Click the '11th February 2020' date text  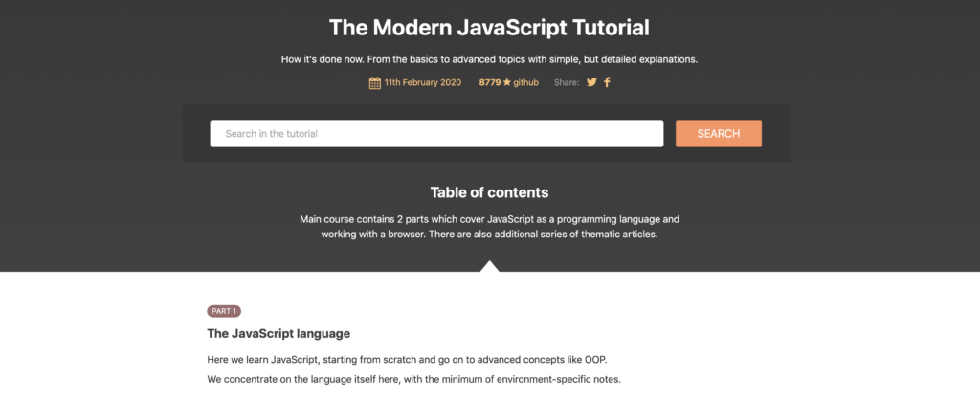(x=422, y=82)
